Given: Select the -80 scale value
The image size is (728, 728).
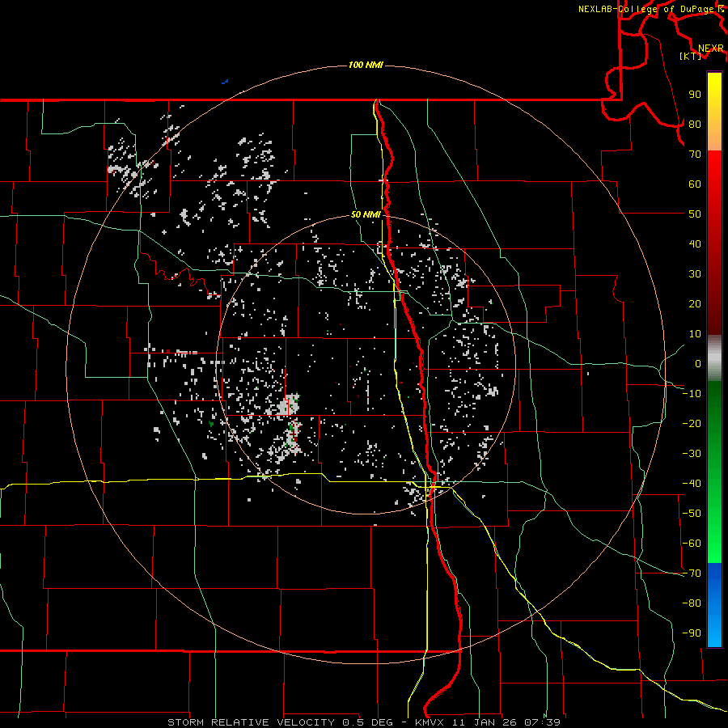Looking at the screenshot, I should pos(692,603).
